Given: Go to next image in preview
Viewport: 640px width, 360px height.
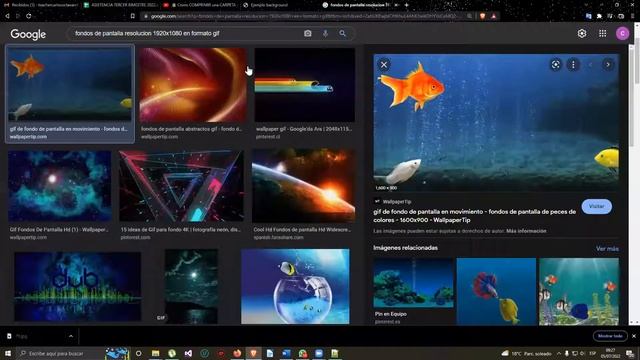Looking at the screenshot, I should 608,64.
